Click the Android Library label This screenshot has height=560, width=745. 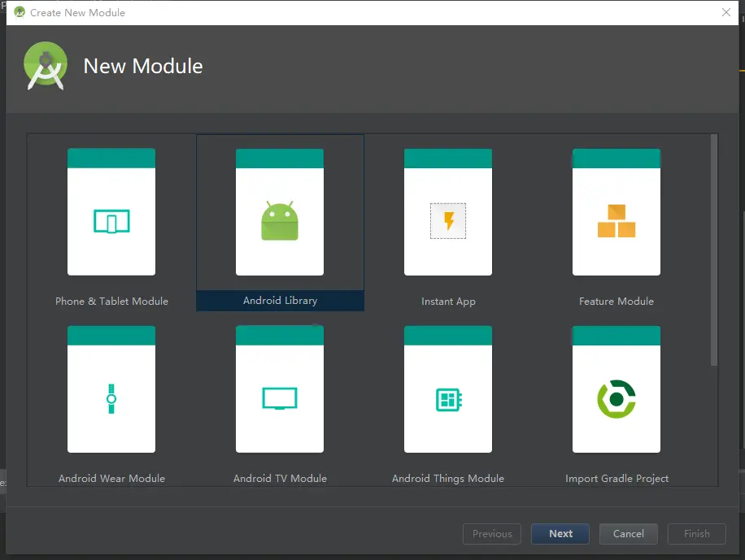[280, 300]
